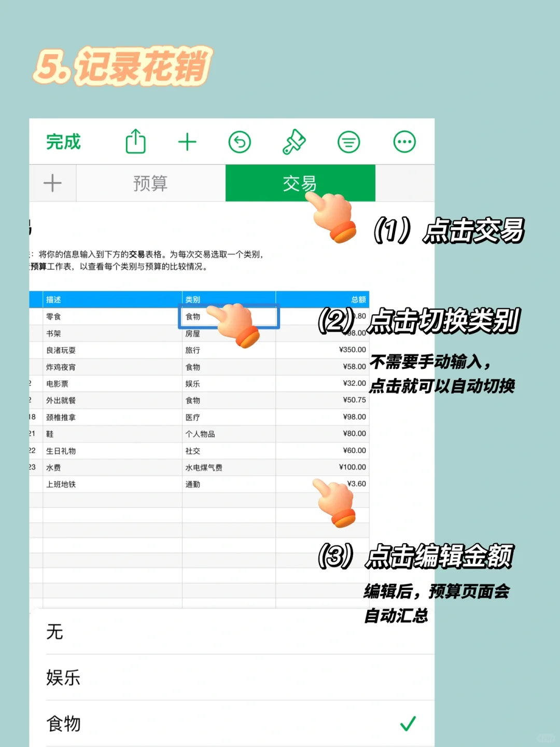The height and width of the screenshot is (747, 560).
Task: Tap the Share icon in the toolbar
Action: coord(135,142)
